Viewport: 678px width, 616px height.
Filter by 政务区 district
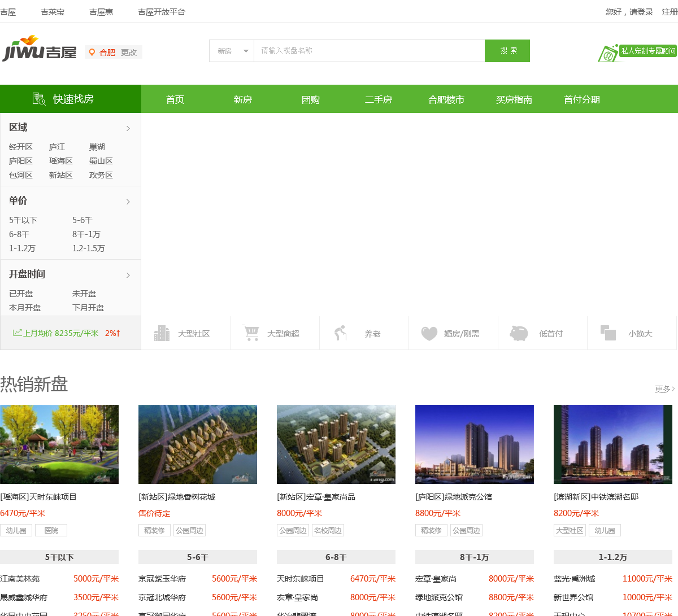(x=101, y=175)
